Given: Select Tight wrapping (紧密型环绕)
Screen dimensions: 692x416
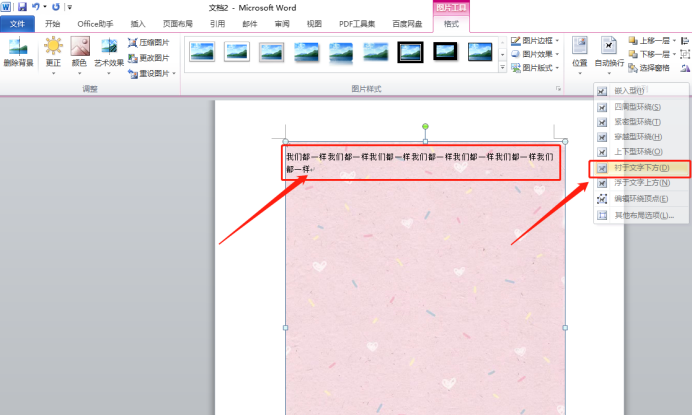Looking at the screenshot, I should coord(641,122).
